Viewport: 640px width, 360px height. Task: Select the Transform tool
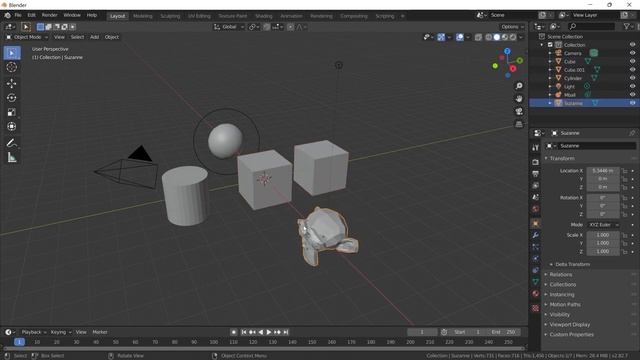coord(12,127)
